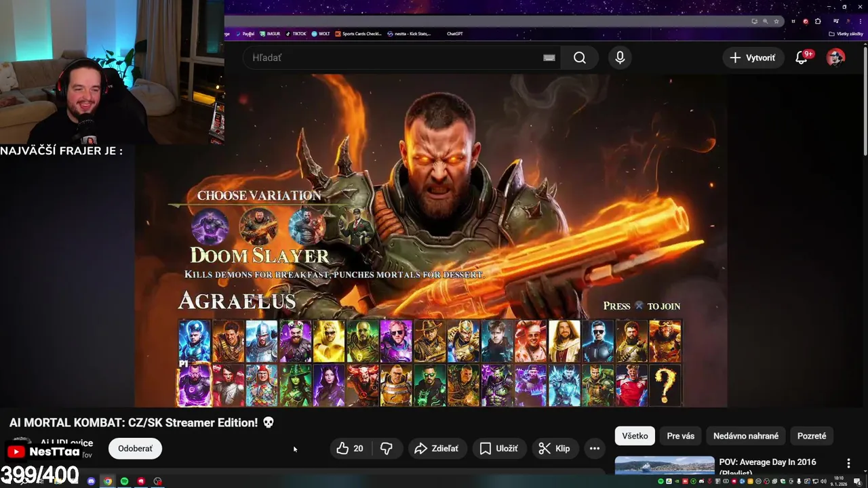Open the POV: Average Day In 2016 thumbnail
This screenshot has height=488, width=868.
click(x=665, y=466)
